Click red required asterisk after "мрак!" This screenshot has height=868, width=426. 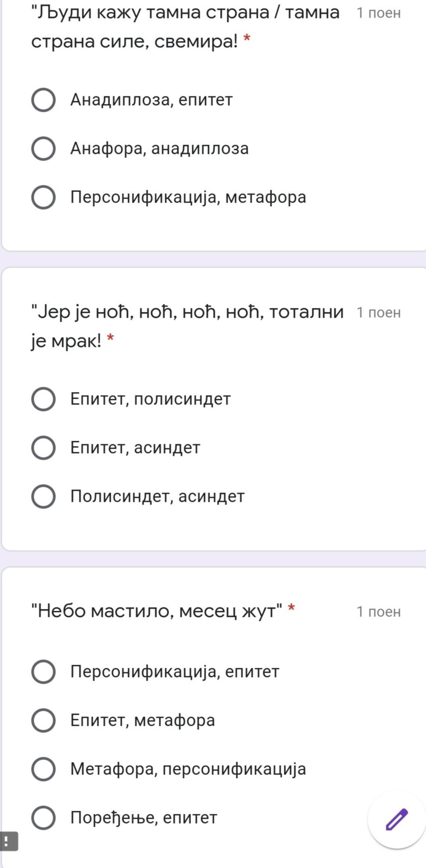[x=110, y=339]
